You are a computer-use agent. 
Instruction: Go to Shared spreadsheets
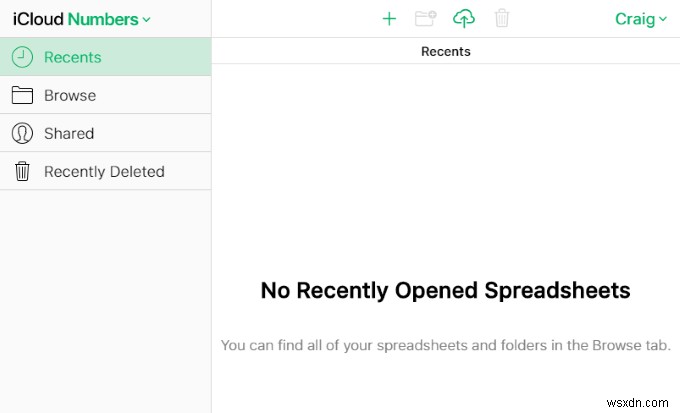[x=105, y=133]
